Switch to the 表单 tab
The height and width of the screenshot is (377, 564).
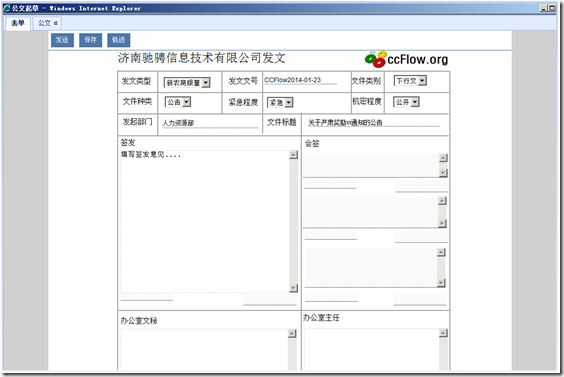click(18, 23)
